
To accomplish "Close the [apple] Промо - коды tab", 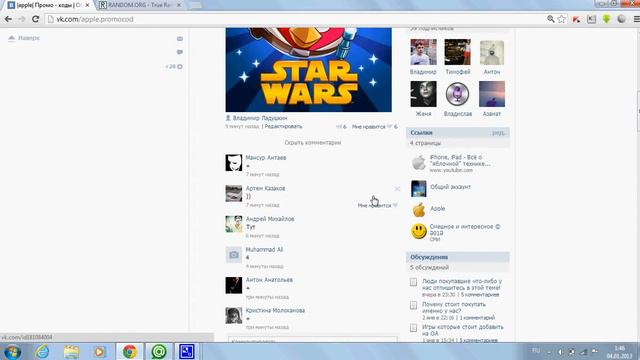I will pyautogui.click(x=87, y=5).
